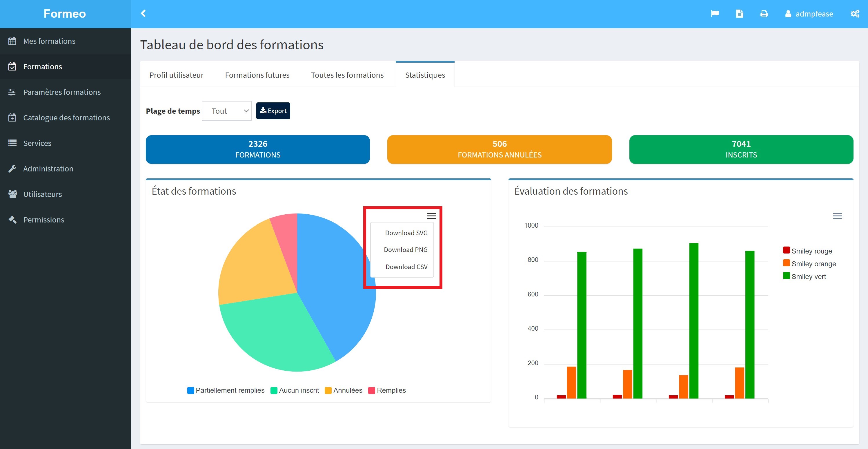Viewport: 868px width, 449px height.
Task: Switch to Toutes les formations tab
Action: (347, 75)
